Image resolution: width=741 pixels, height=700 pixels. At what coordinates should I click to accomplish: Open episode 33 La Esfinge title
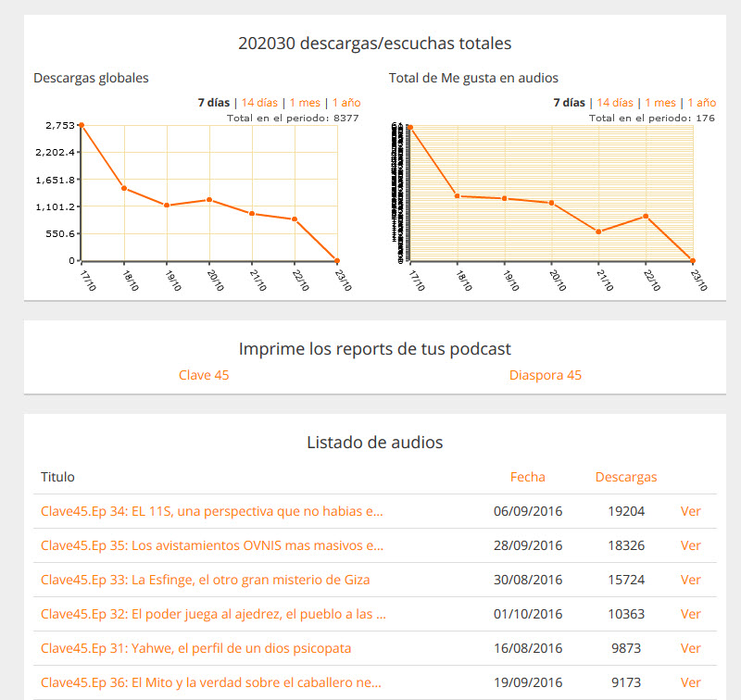point(205,580)
